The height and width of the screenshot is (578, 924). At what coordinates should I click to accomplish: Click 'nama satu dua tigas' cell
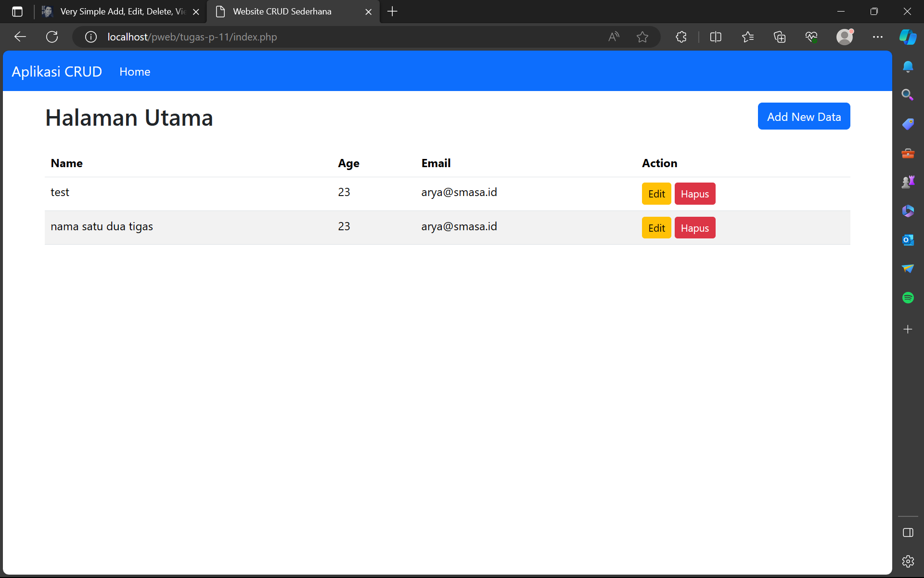click(102, 226)
